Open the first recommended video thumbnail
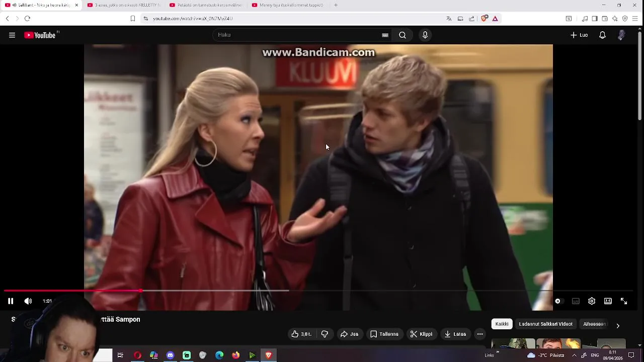This screenshot has height=362, width=644. pos(513,344)
